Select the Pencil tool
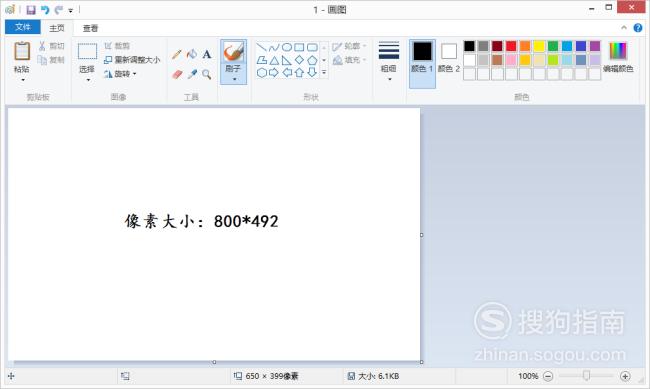The height and width of the screenshot is (389, 650). coord(177,54)
